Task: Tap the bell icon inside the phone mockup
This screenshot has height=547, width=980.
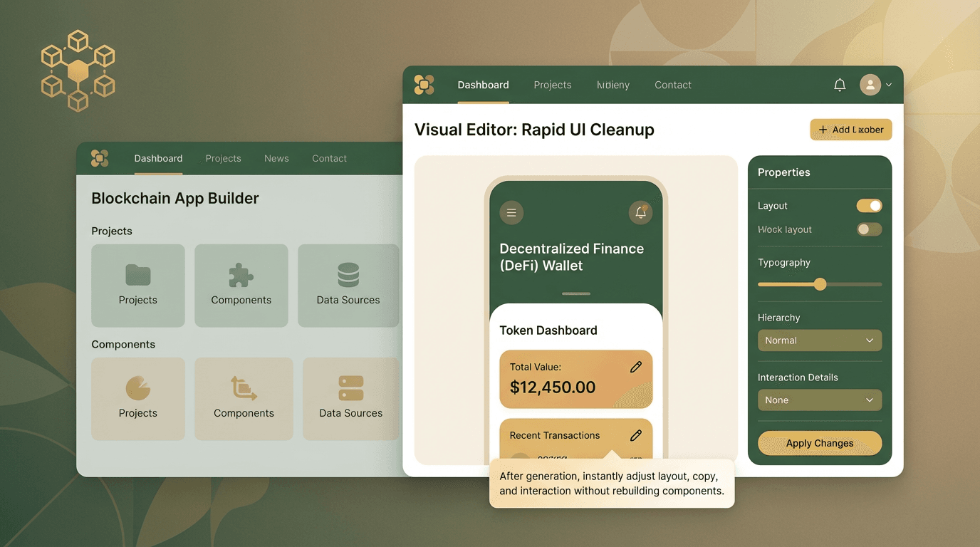Action: click(x=641, y=213)
